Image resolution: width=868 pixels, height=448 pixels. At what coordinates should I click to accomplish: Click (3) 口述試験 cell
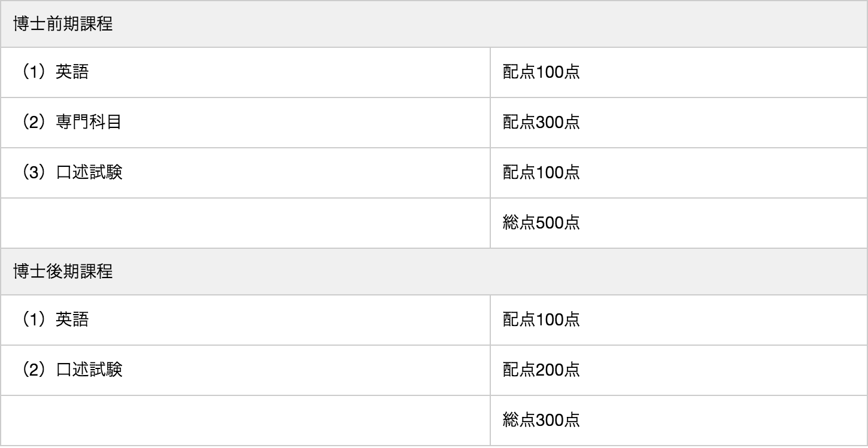[245, 173]
